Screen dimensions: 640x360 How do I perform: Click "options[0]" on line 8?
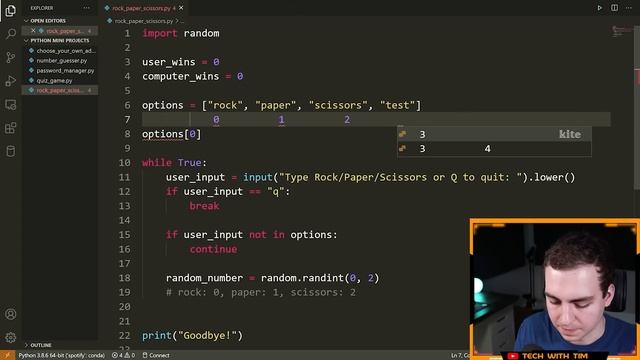(171, 134)
